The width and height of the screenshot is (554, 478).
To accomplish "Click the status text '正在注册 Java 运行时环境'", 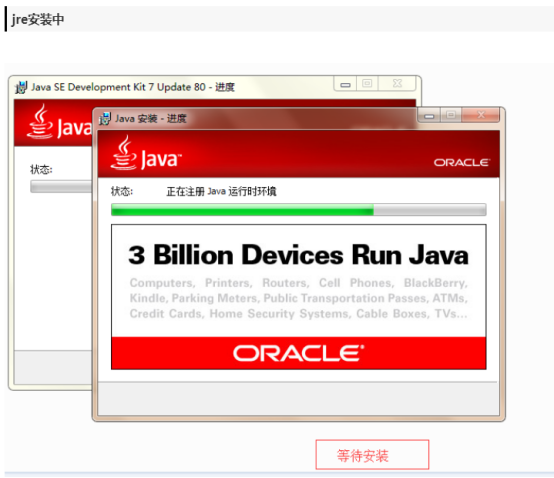I will (x=221, y=191).
